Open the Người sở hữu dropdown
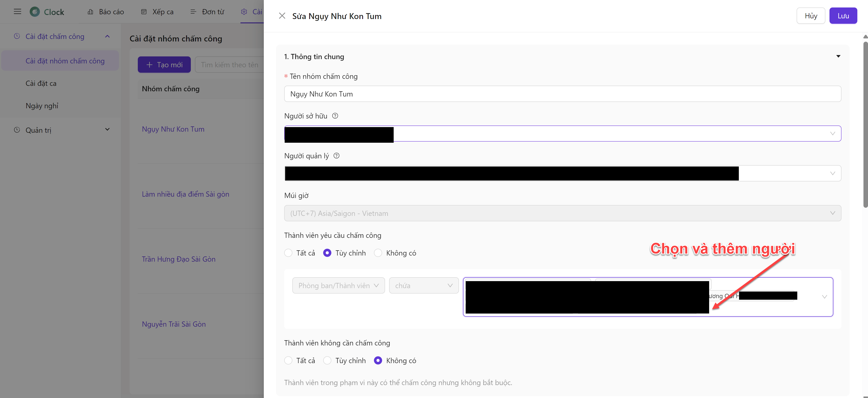The width and height of the screenshot is (868, 398). tap(562, 134)
